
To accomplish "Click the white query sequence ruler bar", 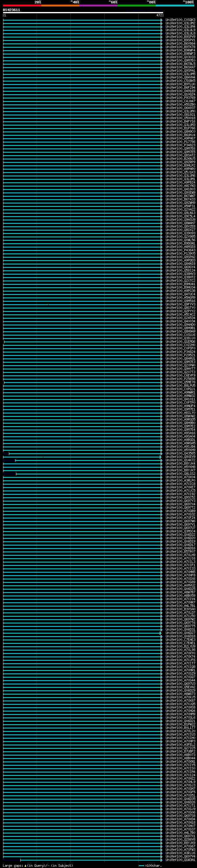I will pyautogui.click(x=83, y=12).
